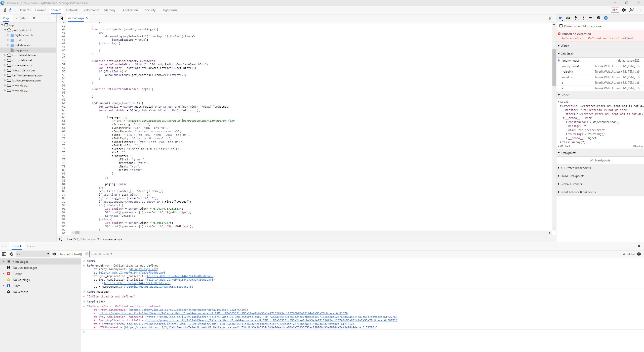This screenshot has width=644, height=352.
Task: Pretty-print code with the curly braces button
Action: [61, 239]
